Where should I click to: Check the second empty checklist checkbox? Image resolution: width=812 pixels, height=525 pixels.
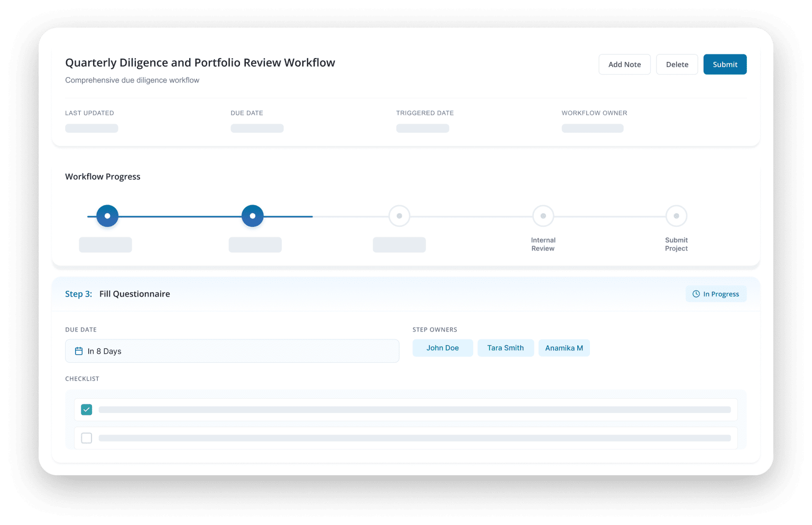(x=86, y=438)
